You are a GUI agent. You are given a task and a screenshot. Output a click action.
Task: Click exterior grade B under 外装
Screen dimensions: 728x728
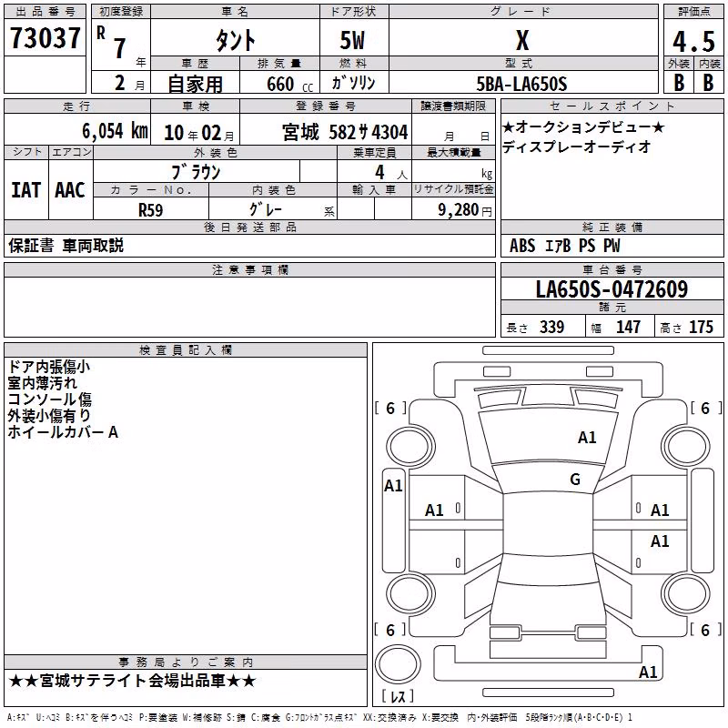coord(679,83)
